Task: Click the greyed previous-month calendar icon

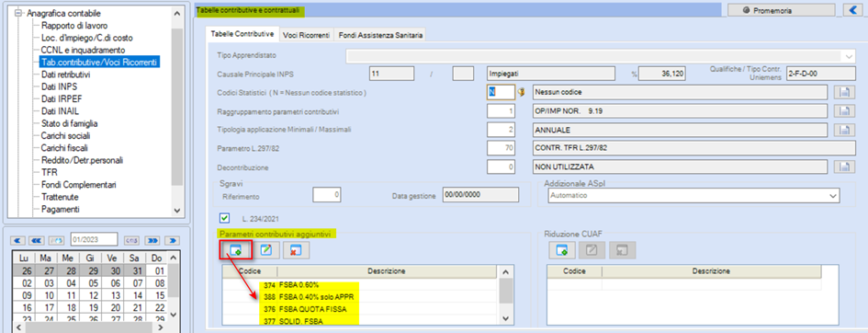Action: pos(56,240)
